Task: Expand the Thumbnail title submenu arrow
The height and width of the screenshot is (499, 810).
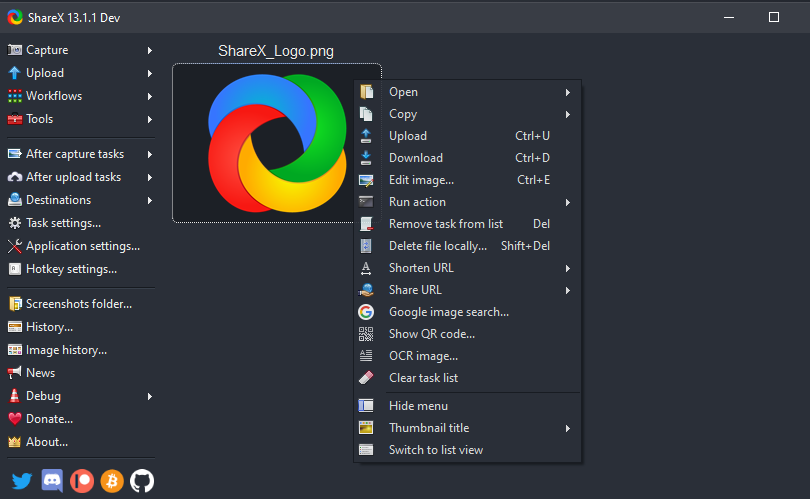Action: [x=568, y=429]
